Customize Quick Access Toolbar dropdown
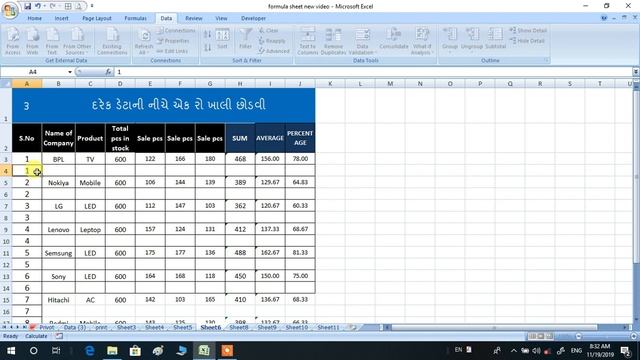The width and height of the screenshot is (640, 360). pos(92,6)
